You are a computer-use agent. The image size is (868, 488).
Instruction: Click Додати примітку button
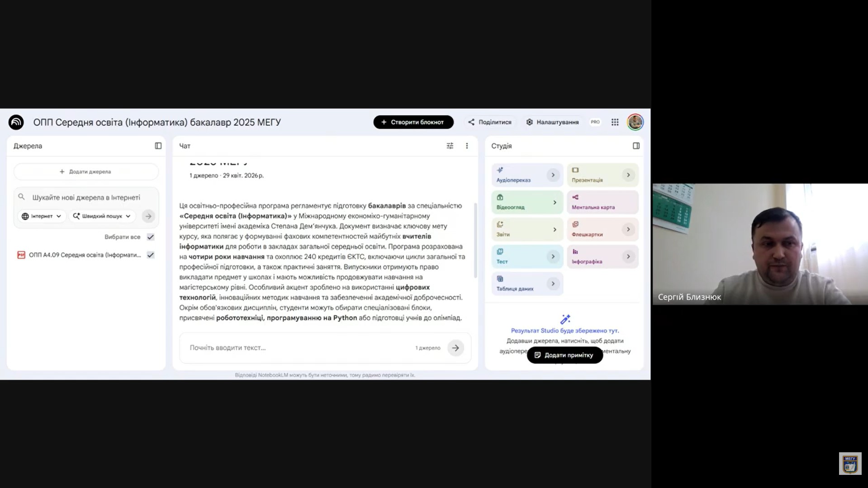point(564,355)
